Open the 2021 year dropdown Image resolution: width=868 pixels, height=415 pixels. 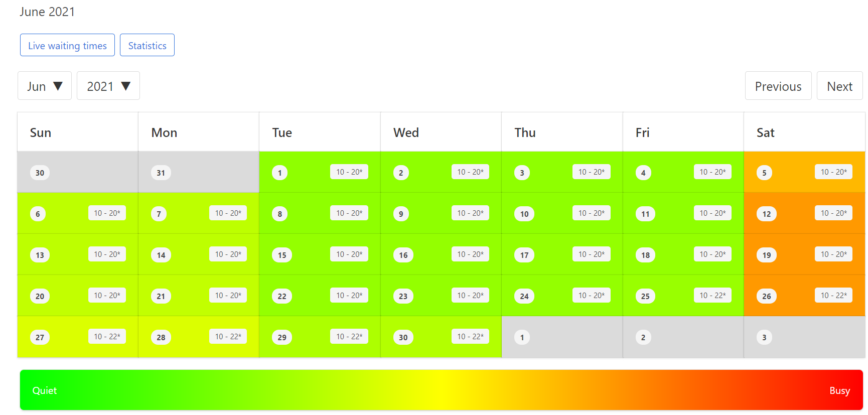click(x=108, y=86)
